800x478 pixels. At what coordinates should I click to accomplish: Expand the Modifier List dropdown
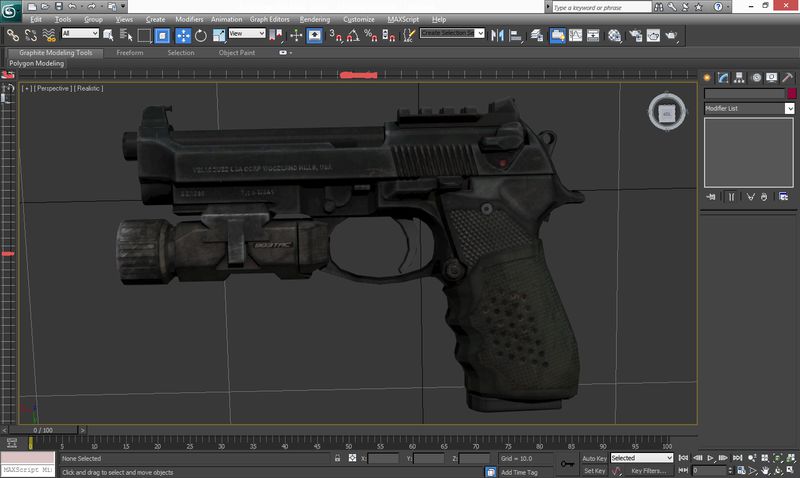[x=789, y=108]
